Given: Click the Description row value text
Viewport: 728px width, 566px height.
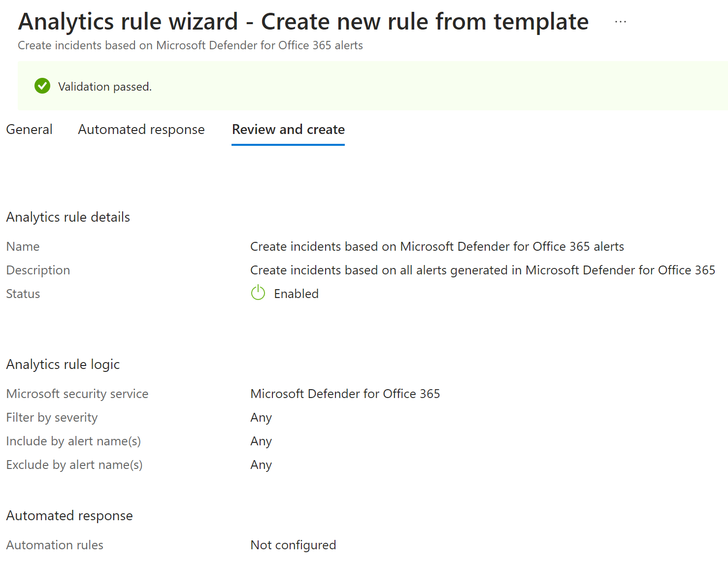Looking at the screenshot, I should click(482, 270).
